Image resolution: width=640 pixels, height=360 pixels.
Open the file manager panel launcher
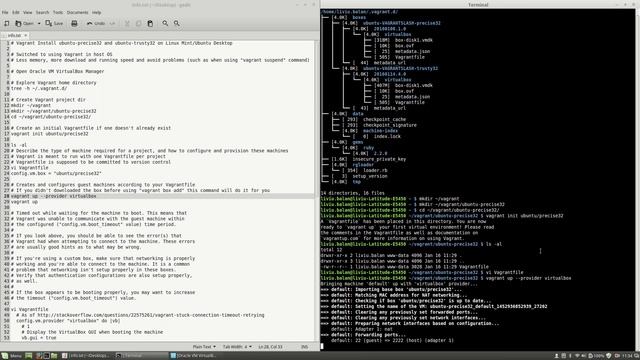pos(54,356)
